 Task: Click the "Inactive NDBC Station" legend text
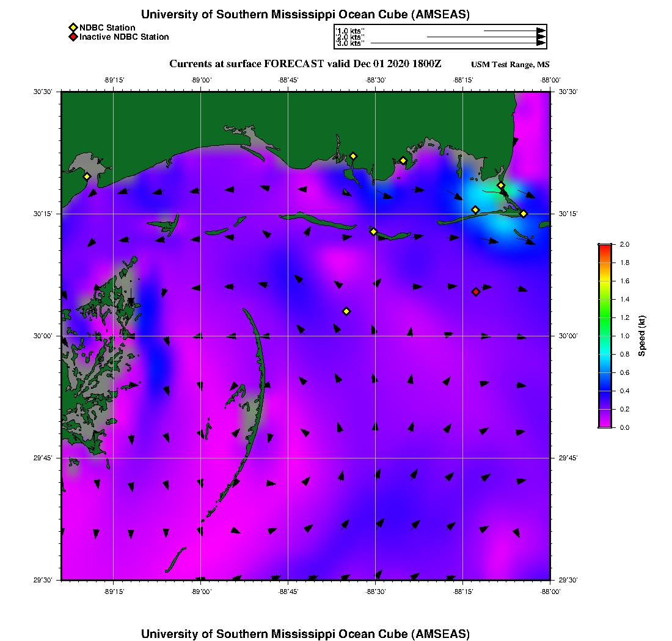point(124,37)
